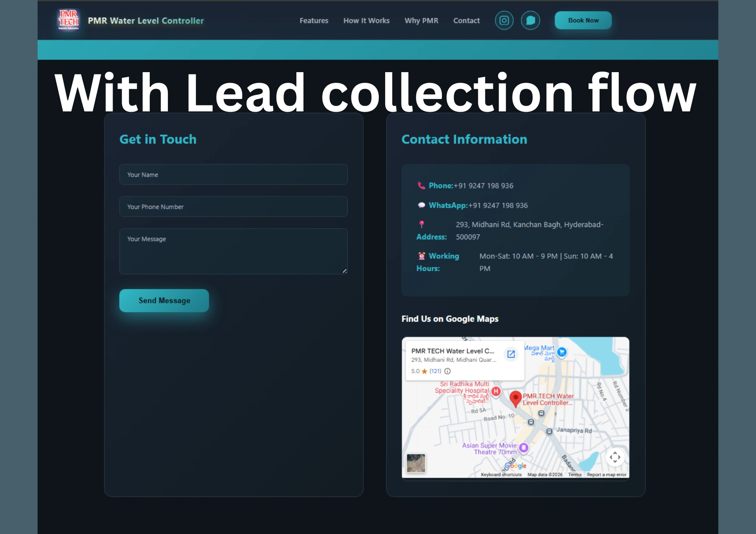Click the Google logo on map
The image size is (756, 534).
pos(516,466)
